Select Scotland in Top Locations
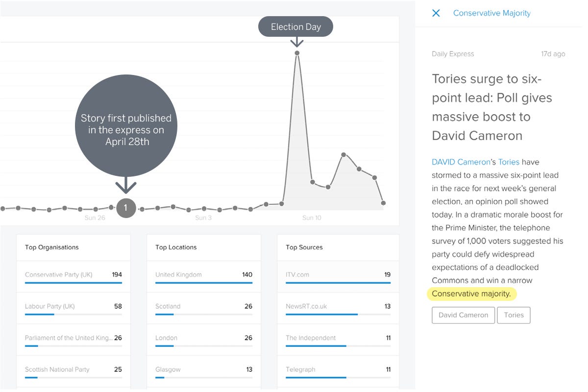588x392 pixels. pyautogui.click(x=204, y=309)
